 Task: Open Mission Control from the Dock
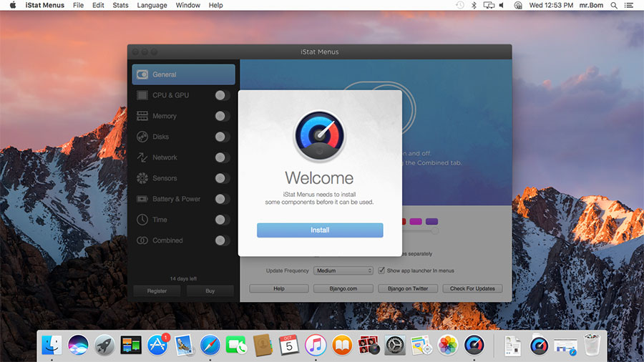pos(131,345)
